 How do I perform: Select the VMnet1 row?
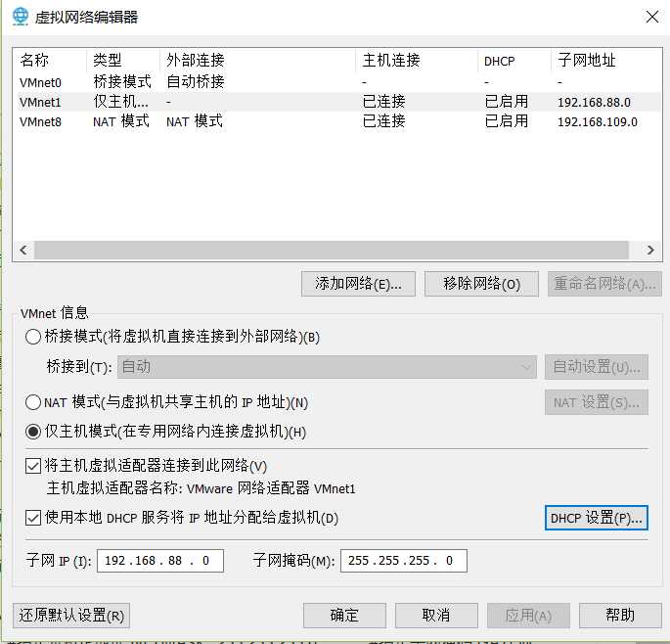(337, 102)
